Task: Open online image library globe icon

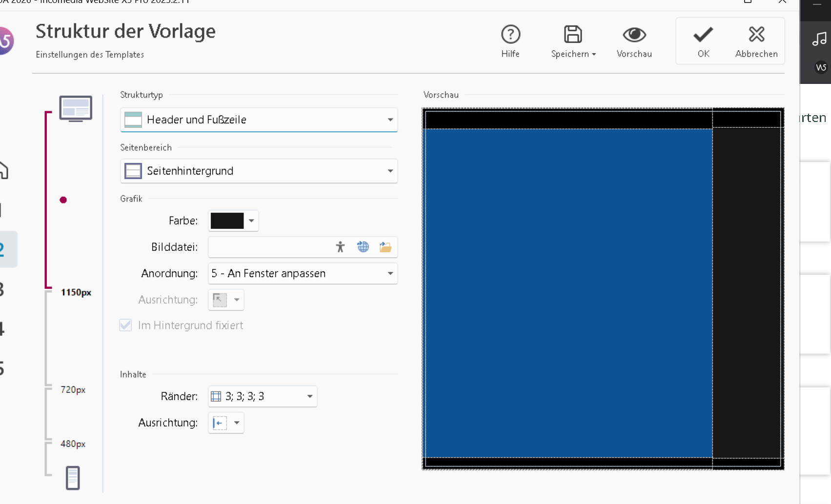Action: point(363,247)
